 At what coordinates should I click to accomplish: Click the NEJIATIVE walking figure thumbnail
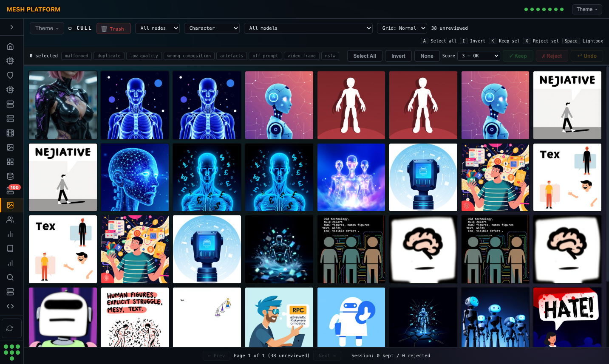coord(567,105)
